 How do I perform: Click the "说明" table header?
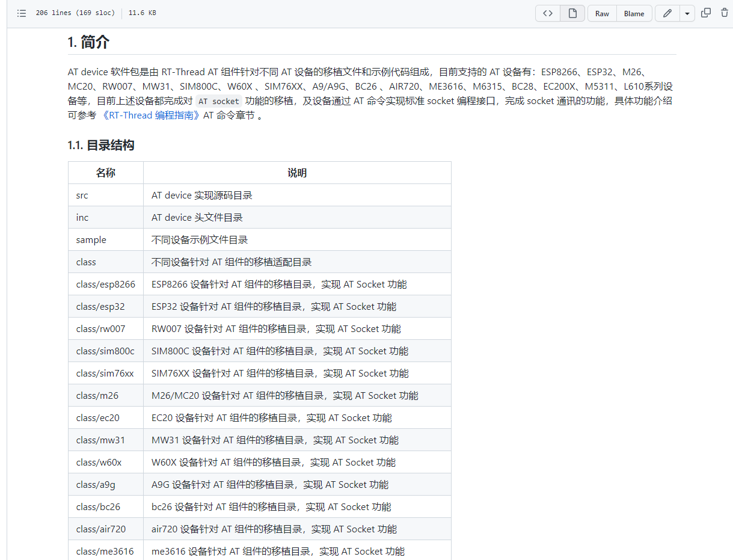[x=297, y=173]
